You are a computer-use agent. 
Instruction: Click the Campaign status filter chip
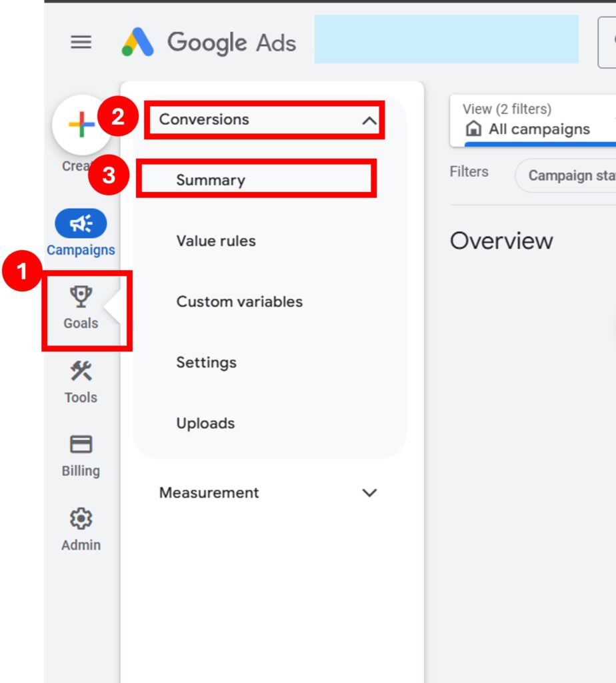click(566, 175)
